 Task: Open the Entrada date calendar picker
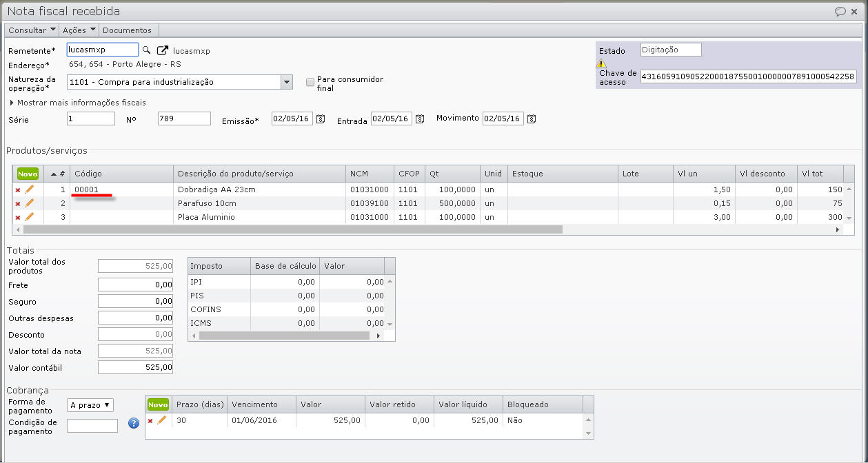pyautogui.click(x=419, y=119)
